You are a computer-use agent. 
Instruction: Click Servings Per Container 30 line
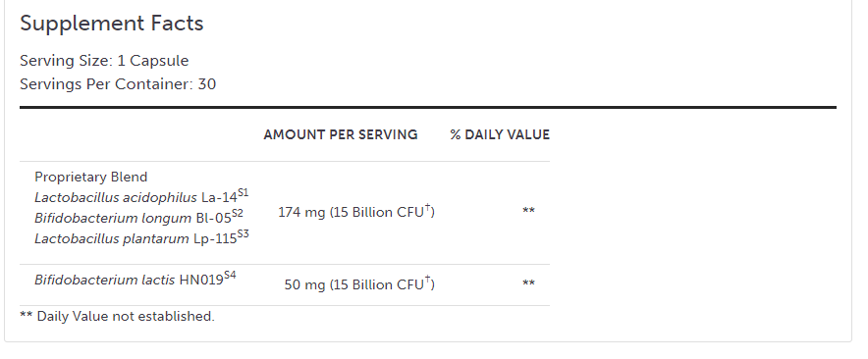[x=118, y=84]
